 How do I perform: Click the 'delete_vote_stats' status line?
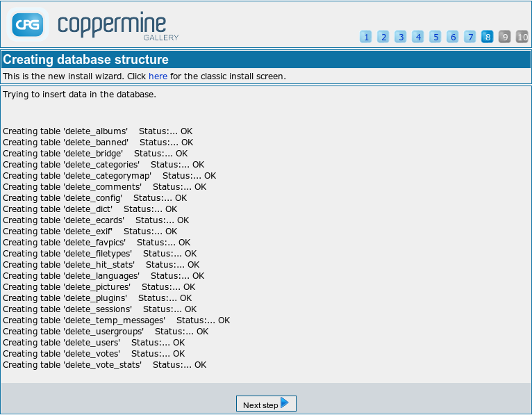click(x=104, y=365)
